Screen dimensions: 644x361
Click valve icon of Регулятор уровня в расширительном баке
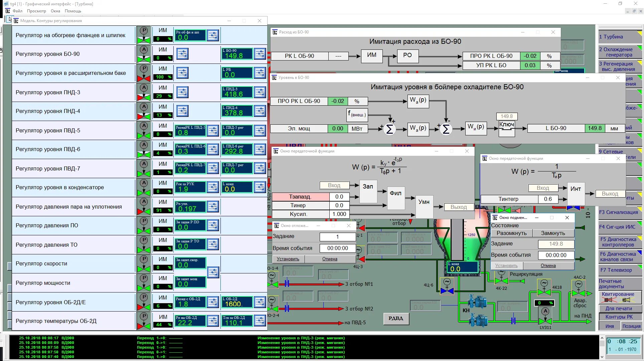[144, 79]
